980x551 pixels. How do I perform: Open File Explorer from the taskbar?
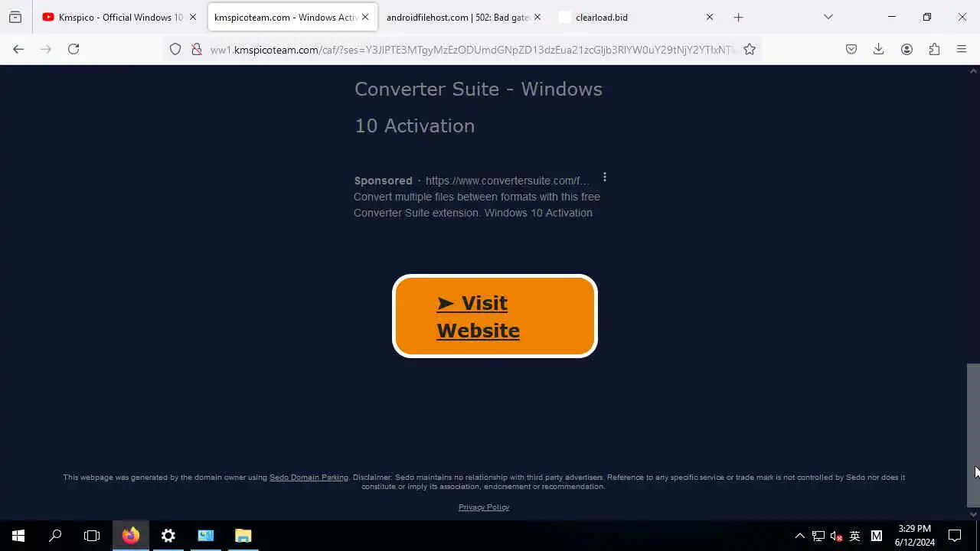pos(243,536)
